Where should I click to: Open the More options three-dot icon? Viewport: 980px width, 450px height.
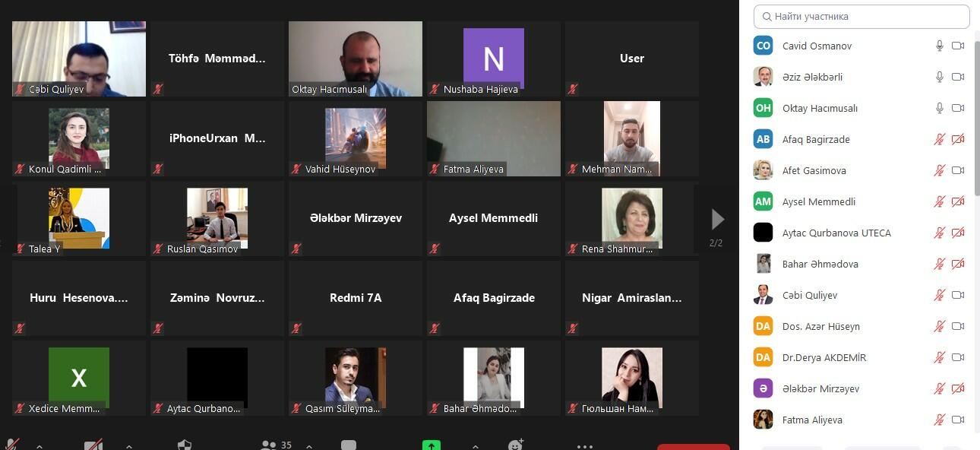(x=584, y=446)
